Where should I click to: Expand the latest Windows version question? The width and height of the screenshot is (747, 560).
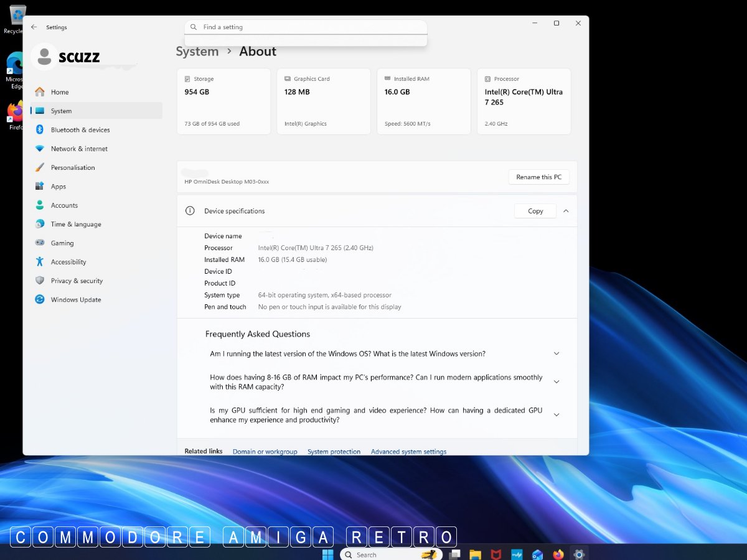coord(557,353)
